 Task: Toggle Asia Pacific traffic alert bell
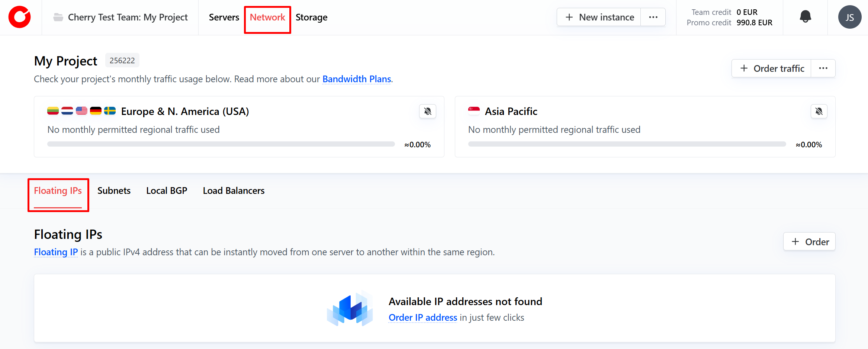pyautogui.click(x=819, y=111)
